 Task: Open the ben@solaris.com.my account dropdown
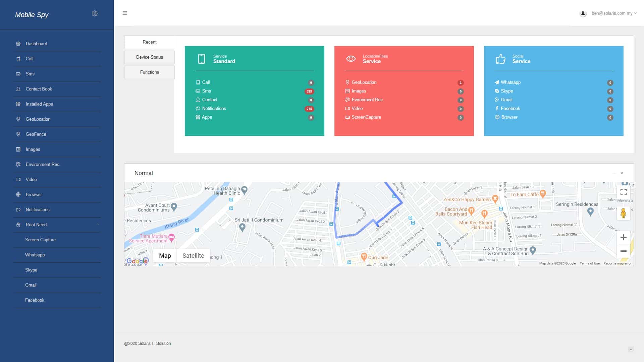[613, 13]
